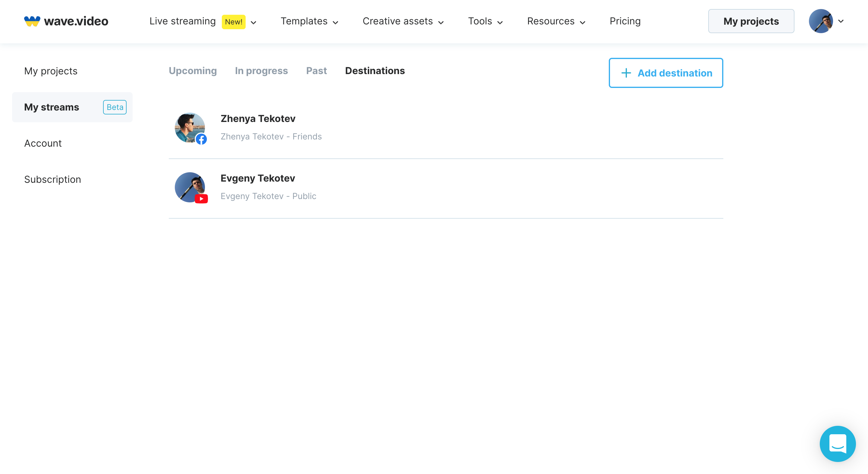The height and width of the screenshot is (474, 868).
Task: Click the 'Zhenya Tekotev - Friends' subtitle
Action: click(271, 136)
